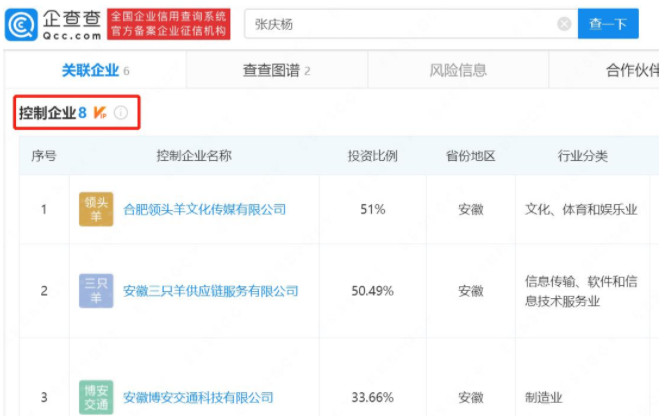Open 安徽博安交通科技有限公司 link

[198, 397]
